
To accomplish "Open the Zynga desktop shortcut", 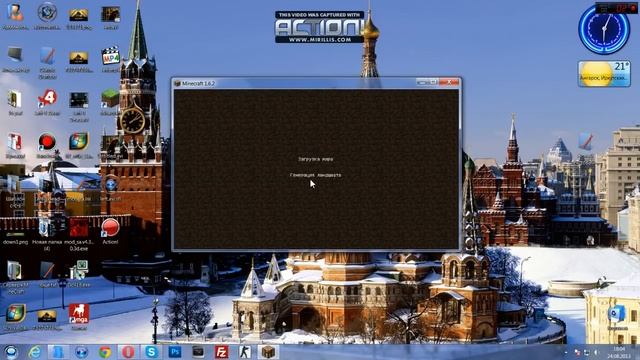I will 79,317.
